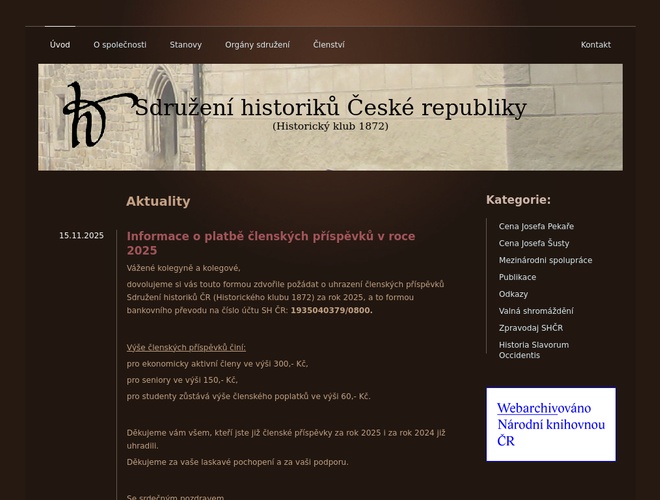Open the Publikace category

pyautogui.click(x=517, y=277)
